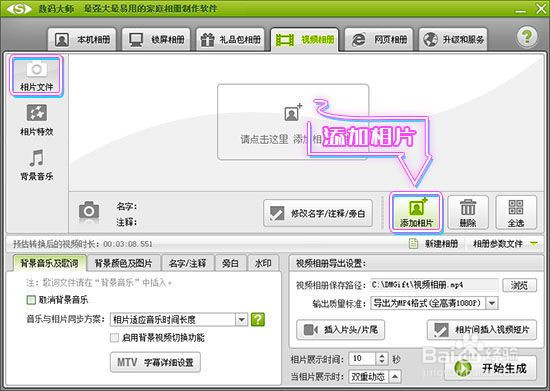The height and width of the screenshot is (391, 550).
Task: Open the 名字/注释 settings tab
Action: [187, 263]
